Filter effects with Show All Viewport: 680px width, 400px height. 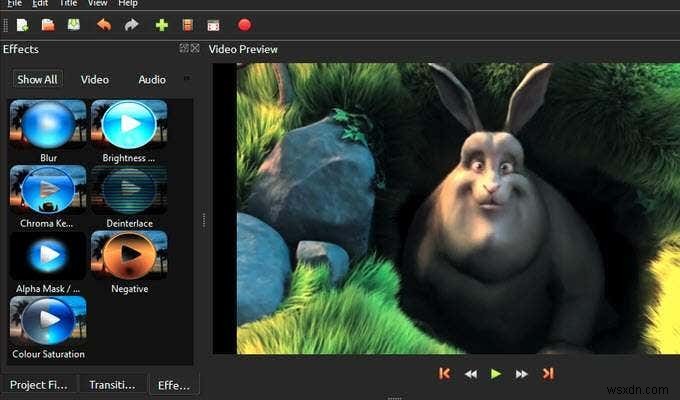[x=37, y=79]
